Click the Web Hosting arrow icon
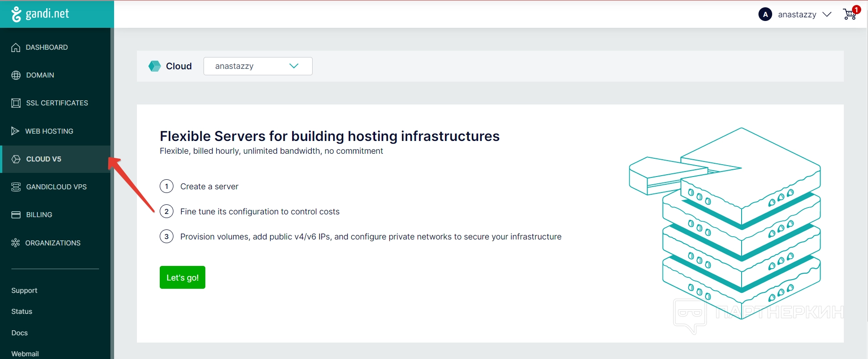The width and height of the screenshot is (868, 359). 16,131
